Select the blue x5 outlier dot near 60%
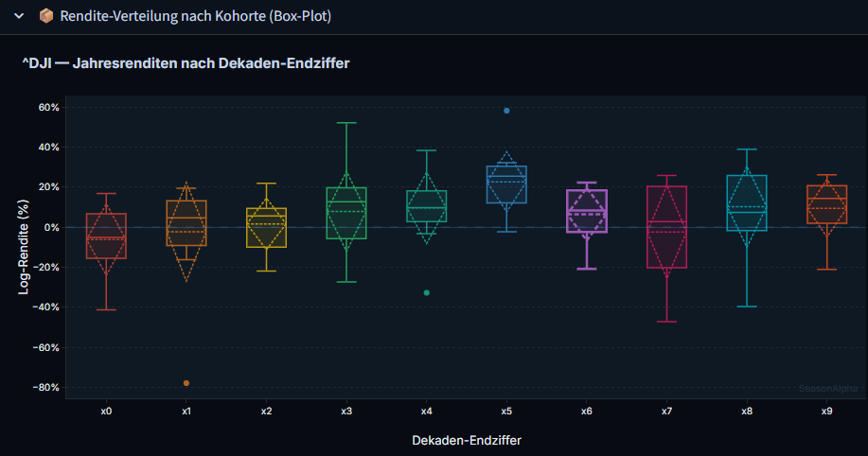 point(506,111)
